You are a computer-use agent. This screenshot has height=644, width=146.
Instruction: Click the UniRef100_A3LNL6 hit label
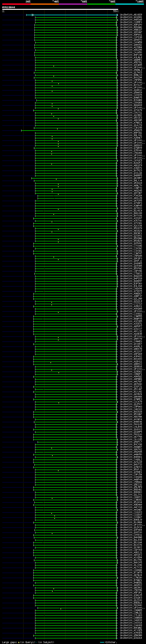click(x=131, y=58)
